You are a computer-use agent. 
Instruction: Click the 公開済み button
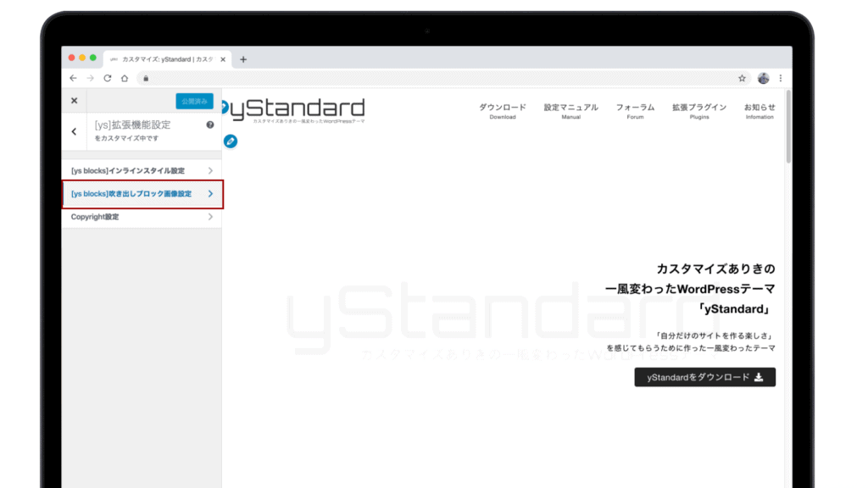click(x=194, y=102)
